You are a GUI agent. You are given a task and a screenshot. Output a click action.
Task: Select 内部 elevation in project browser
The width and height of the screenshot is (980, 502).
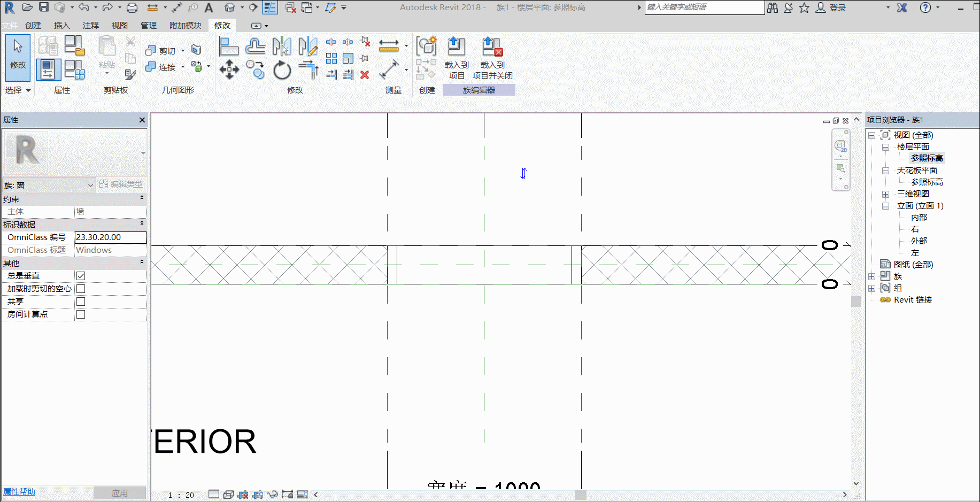click(919, 217)
